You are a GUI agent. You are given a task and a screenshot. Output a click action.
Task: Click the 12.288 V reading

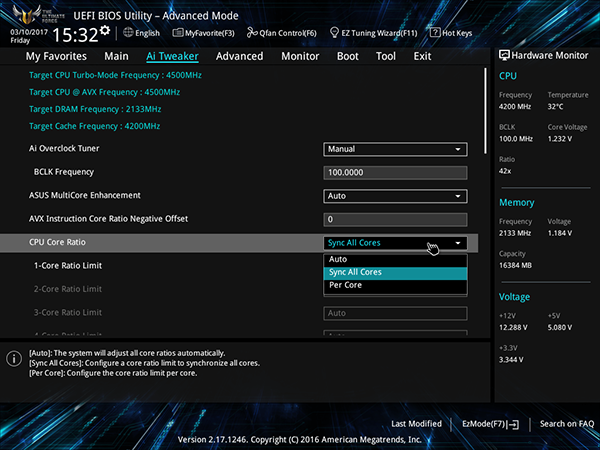(513, 328)
